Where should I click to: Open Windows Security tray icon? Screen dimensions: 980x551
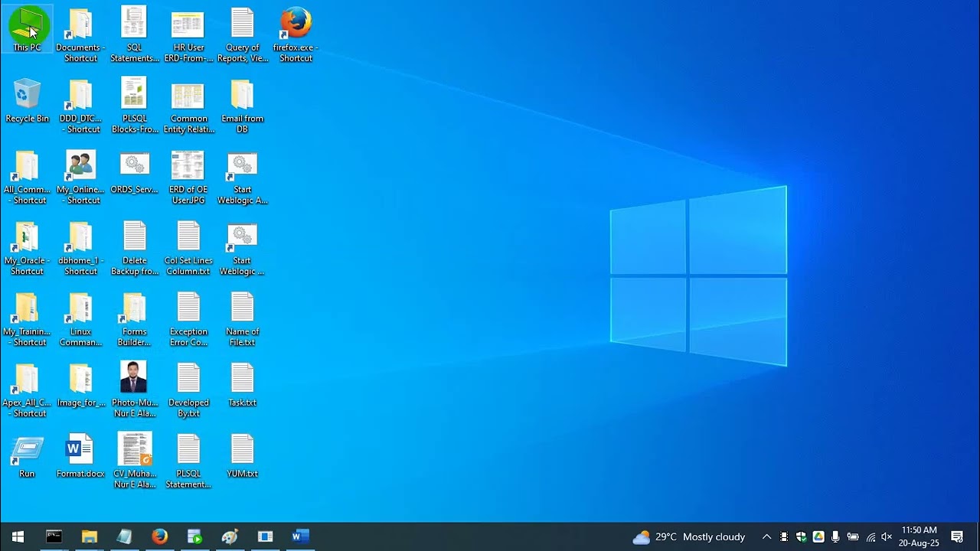pos(801,537)
